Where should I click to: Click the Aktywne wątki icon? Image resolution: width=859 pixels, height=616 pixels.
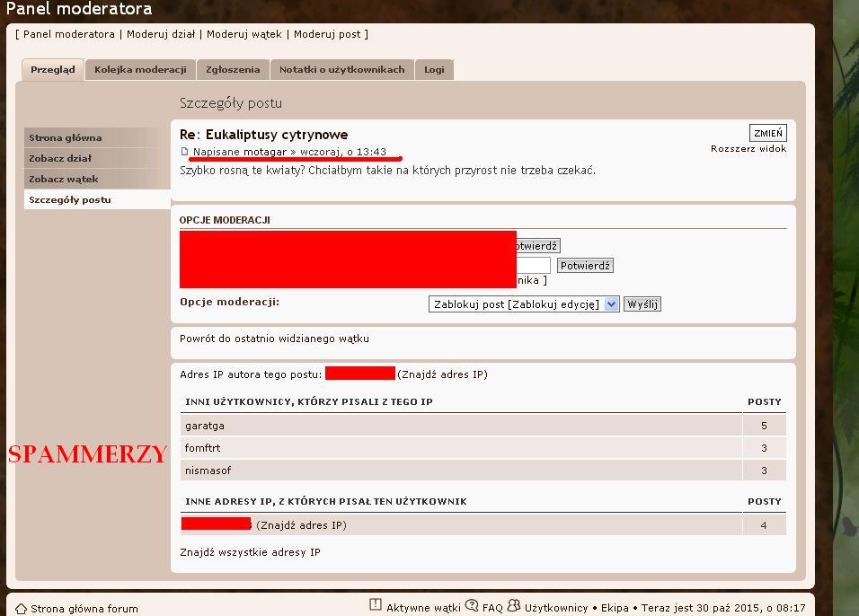pos(376,606)
